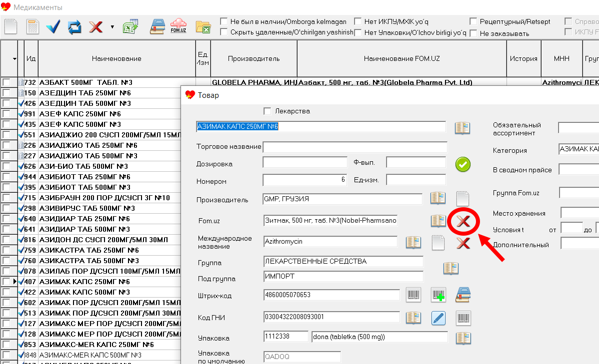
Task: Open the reference book beside the product name
Action: [x=462, y=127]
